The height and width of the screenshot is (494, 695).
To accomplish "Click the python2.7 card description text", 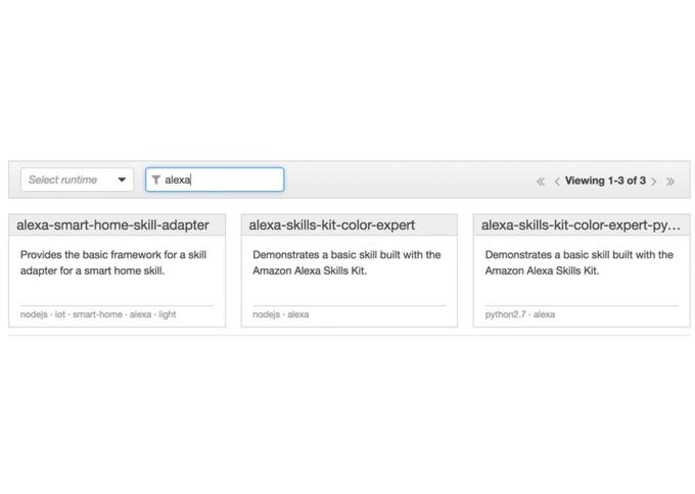I will pos(579,263).
